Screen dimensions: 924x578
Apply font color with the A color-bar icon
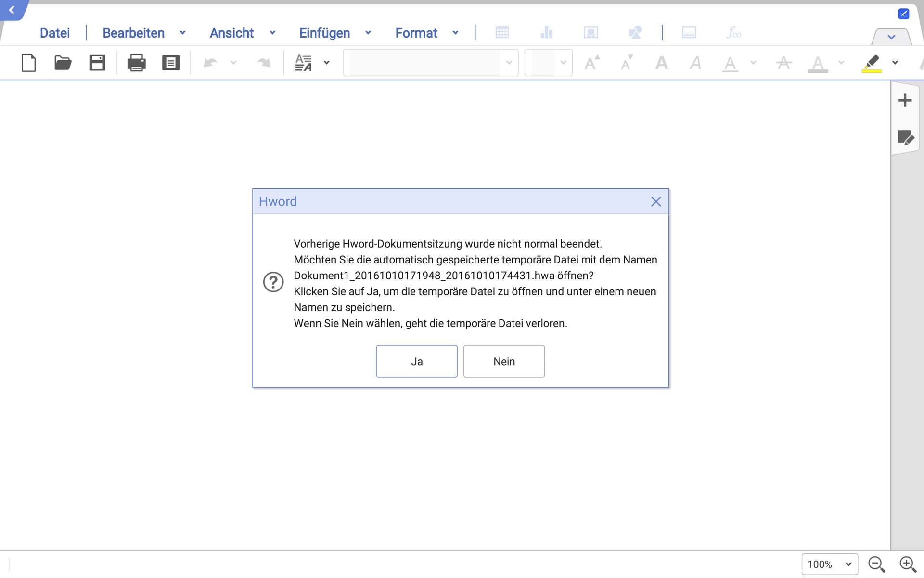point(818,64)
